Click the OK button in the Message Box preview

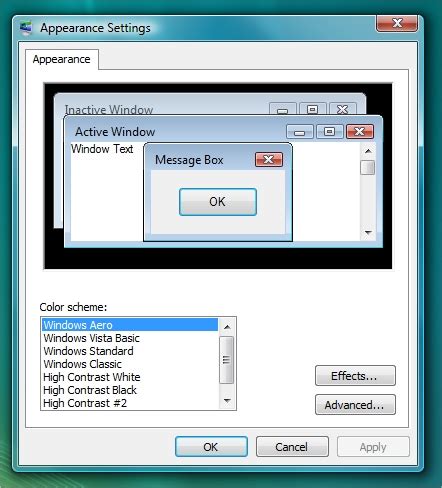(x=218, y=202)
